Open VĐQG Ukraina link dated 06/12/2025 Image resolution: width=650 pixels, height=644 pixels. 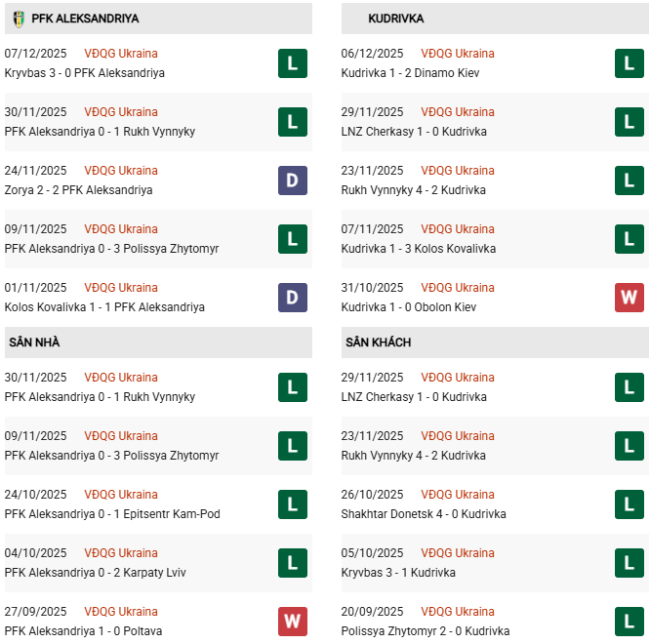[x=458, y=54]
